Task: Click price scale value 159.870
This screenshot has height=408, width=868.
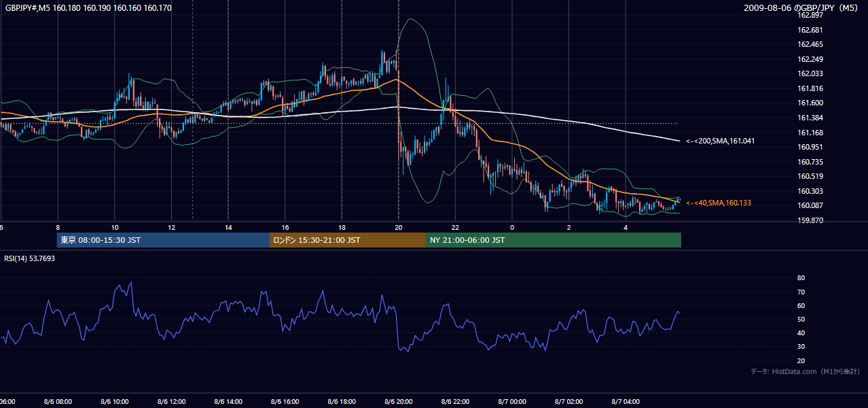Action: pos(810,220)
